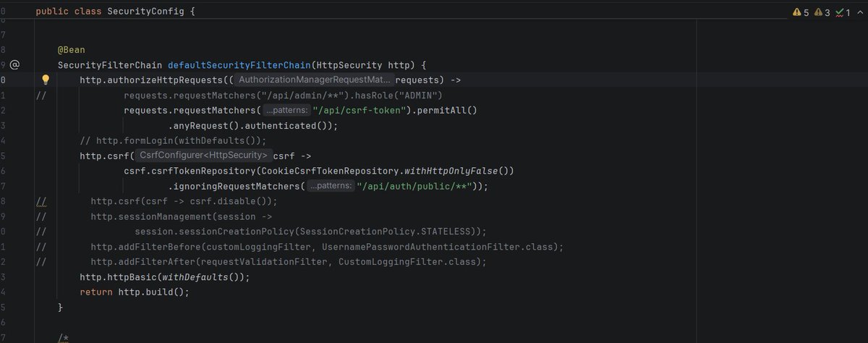Click the @Bean annotation
This screenshot has width=868, height=343.
(x=72, y=49)
